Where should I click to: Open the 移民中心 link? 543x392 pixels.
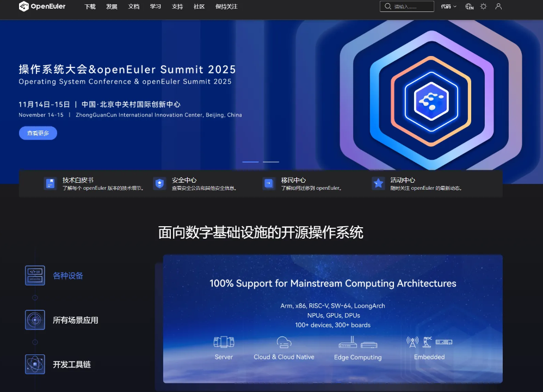293,180
